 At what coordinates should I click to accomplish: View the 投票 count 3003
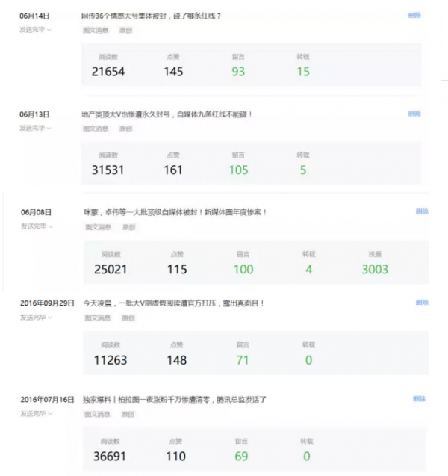click(375, 269)
